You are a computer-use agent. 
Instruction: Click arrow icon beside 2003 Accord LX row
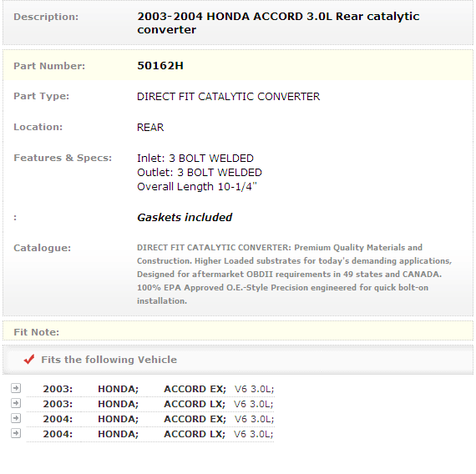(x=16, y=403)
